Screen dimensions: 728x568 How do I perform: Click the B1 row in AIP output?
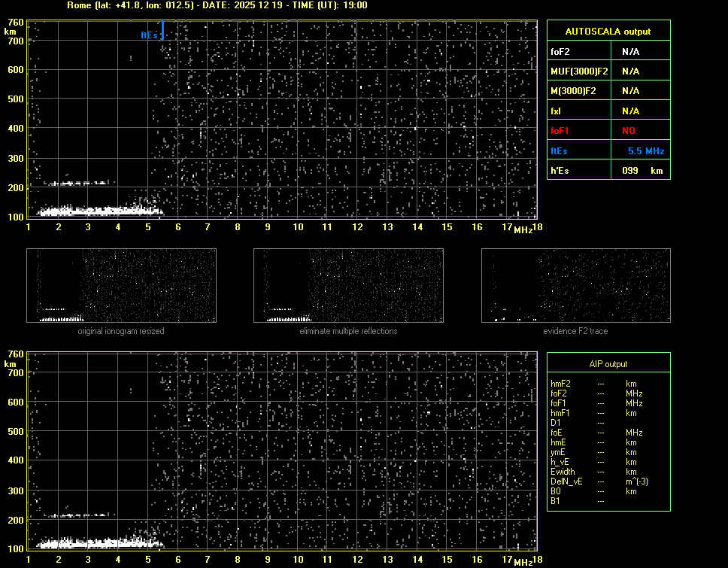(556, 501)
